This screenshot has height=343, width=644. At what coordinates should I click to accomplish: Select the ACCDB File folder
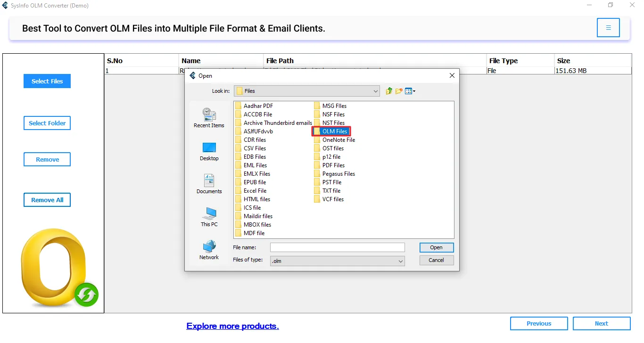tap(254, 114)
